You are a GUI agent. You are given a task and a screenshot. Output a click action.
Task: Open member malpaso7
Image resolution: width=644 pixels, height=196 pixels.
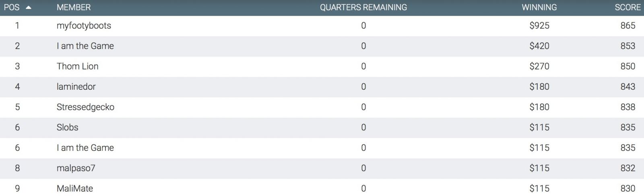76,168
